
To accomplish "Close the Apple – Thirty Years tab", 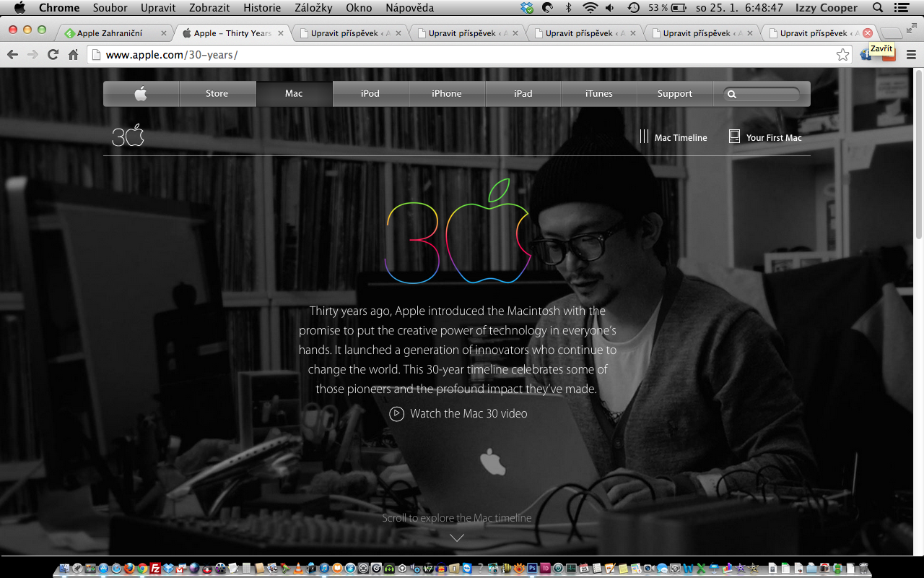I will (281, 33).
